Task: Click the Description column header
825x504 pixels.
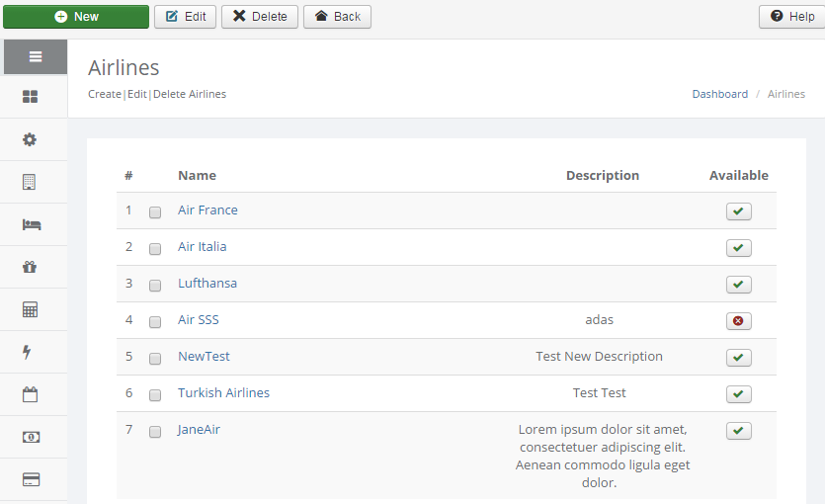Action: [603, 175]
